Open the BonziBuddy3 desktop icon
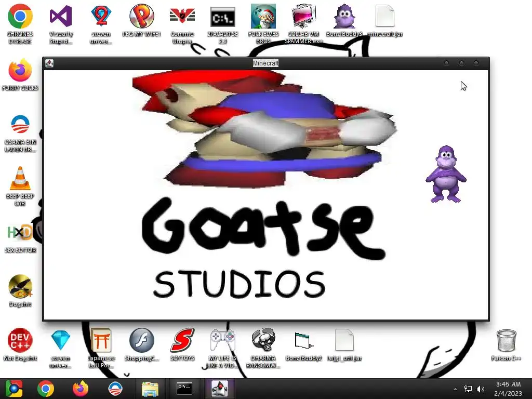 click(344, 20)
